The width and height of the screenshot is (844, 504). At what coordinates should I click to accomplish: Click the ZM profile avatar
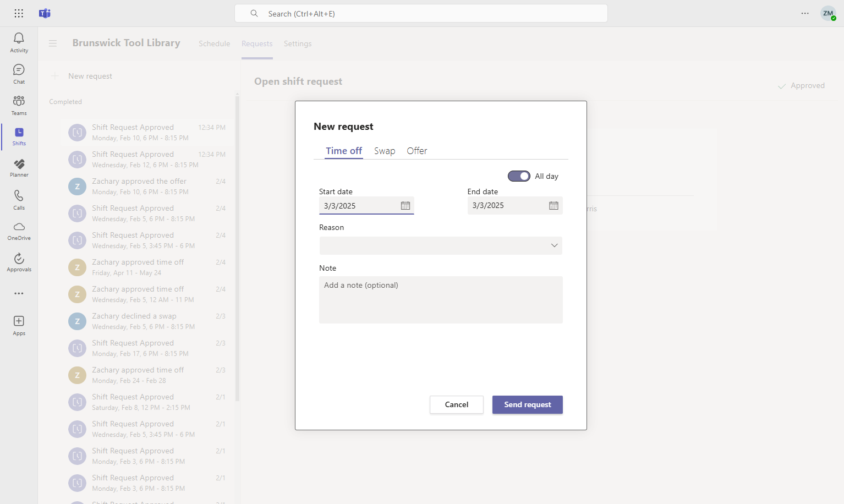click(828, 13)
